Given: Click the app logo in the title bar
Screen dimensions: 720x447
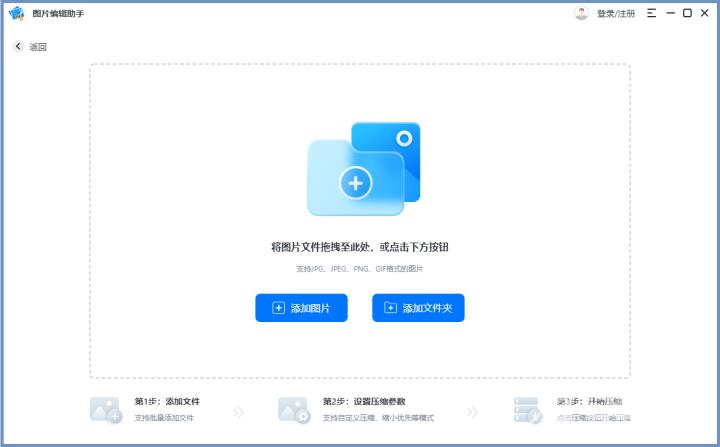Looking at the screenshot, I should (x=16, y=13).
